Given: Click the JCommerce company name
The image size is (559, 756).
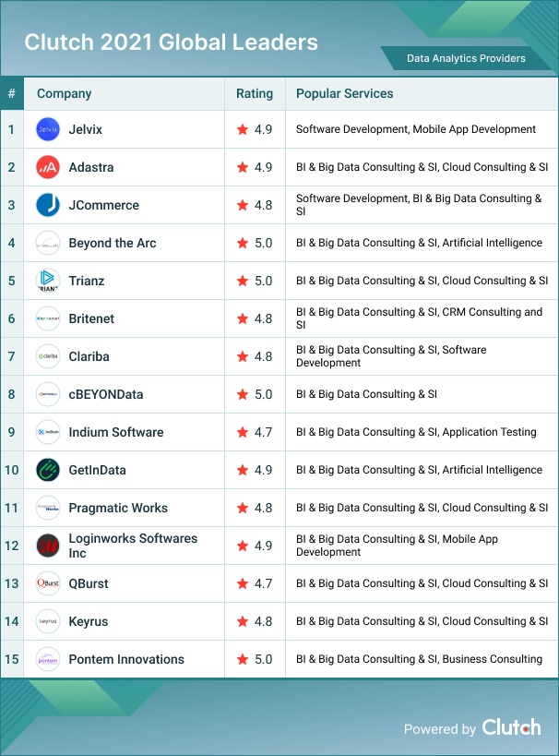Looking at the screenshot, I should tap(103, 205).
